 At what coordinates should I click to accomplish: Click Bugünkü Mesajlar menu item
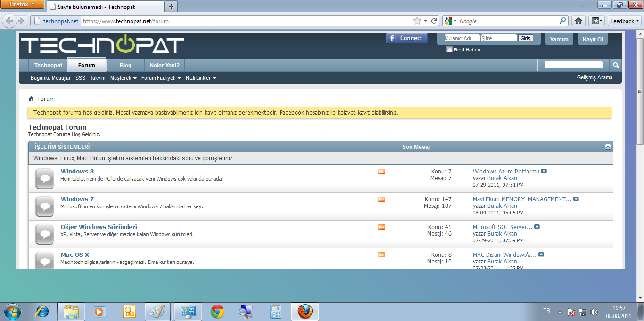[50, 78]
